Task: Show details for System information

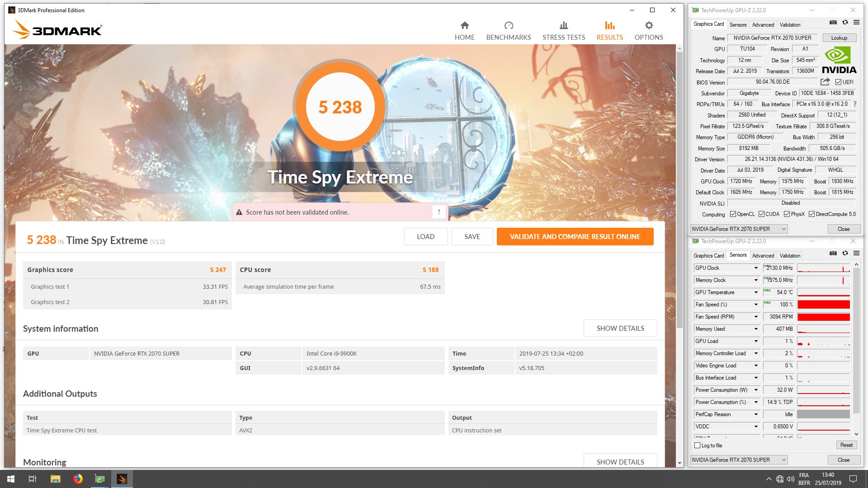Action: [620, 328]
